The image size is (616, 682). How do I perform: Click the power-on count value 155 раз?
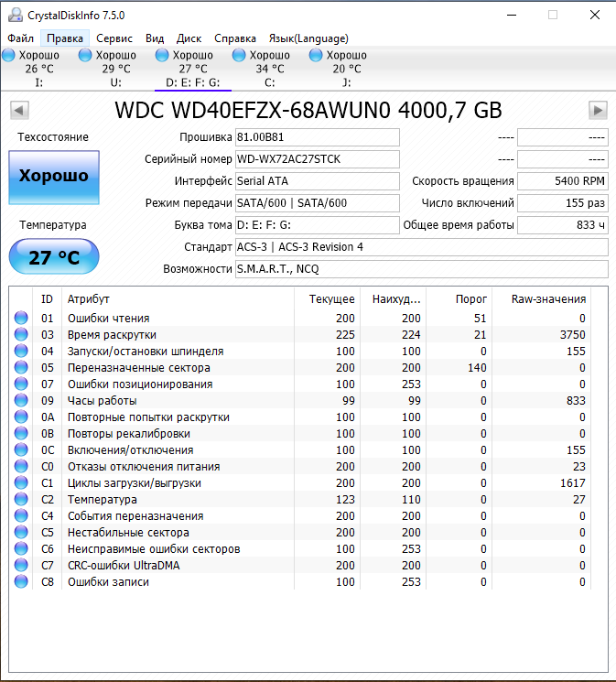tap(563, 203)
